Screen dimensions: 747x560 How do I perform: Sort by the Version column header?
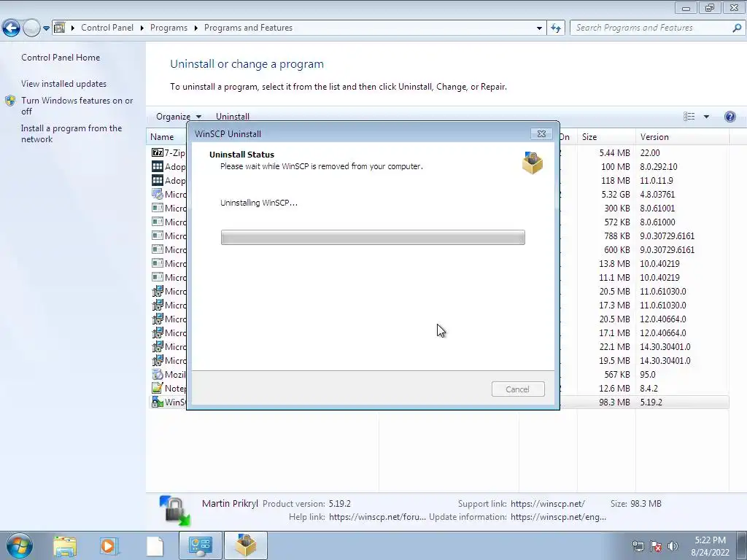coord(682,136)
